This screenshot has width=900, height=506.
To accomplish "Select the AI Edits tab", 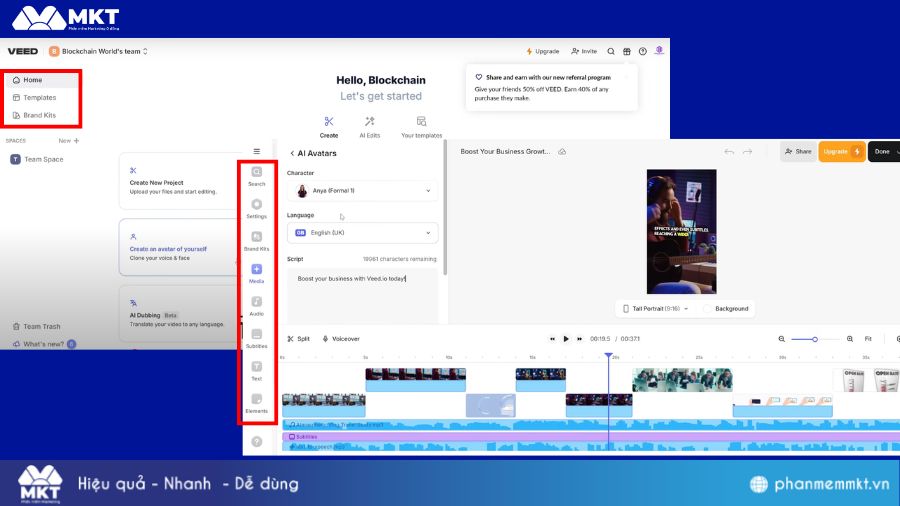I will click(370, 127).
